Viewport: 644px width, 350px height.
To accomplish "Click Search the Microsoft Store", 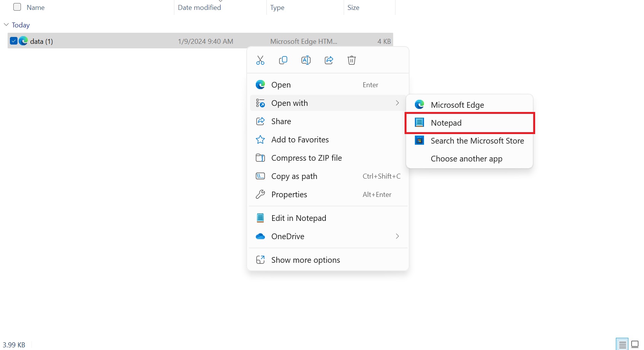I will 477,141.
